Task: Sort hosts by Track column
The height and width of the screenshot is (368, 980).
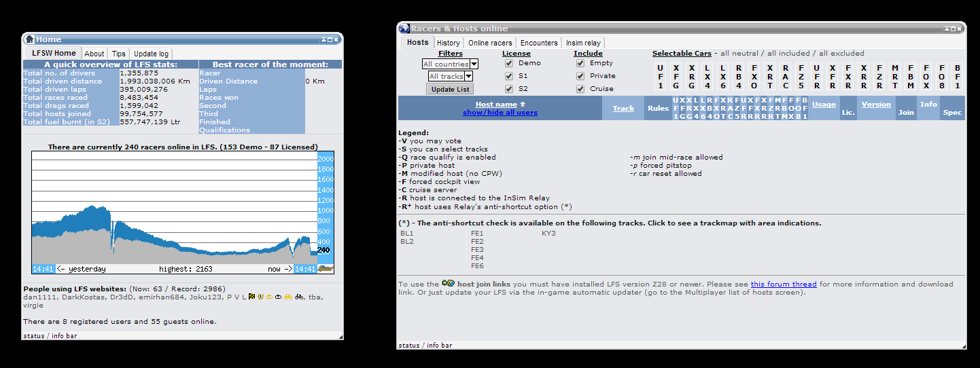Action: click(x=623, y=109)
